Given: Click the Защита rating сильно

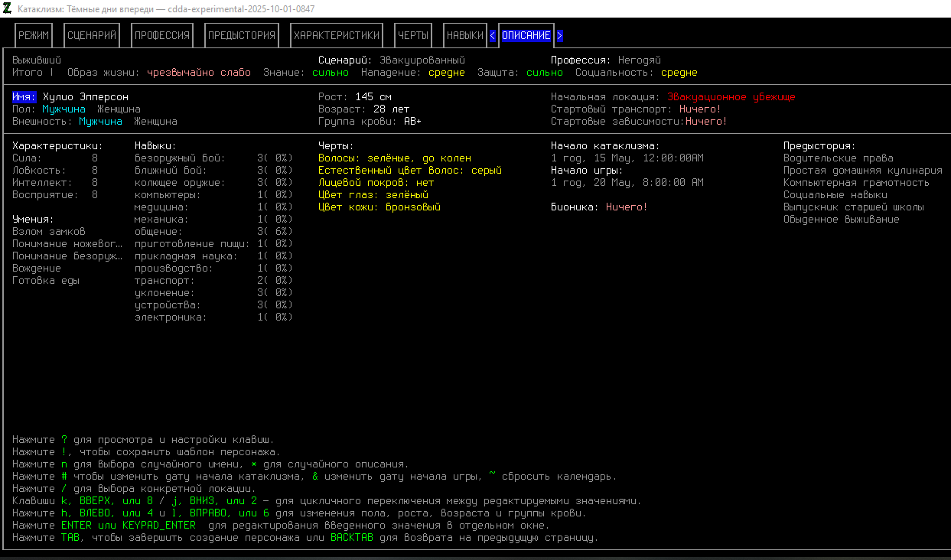Looking at the screenshot, I should point(545,73).
